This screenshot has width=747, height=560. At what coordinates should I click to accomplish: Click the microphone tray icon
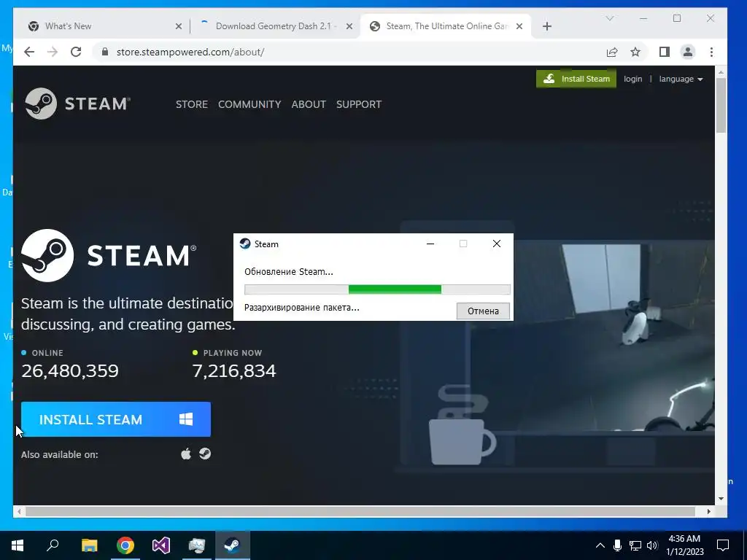(617, 545)
